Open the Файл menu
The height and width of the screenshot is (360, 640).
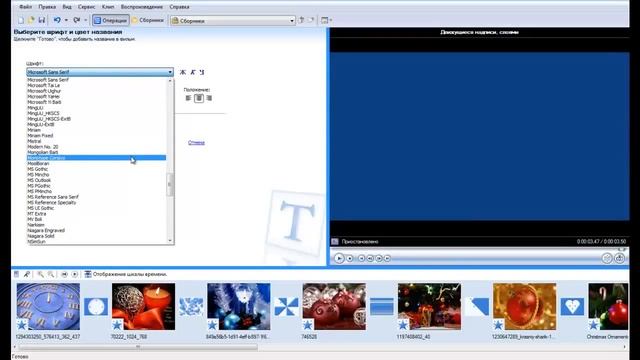26,7
